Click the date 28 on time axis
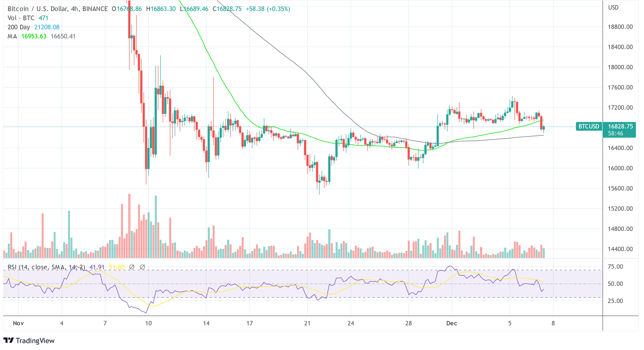The image size is (644, 350). (x=408, y=324)
